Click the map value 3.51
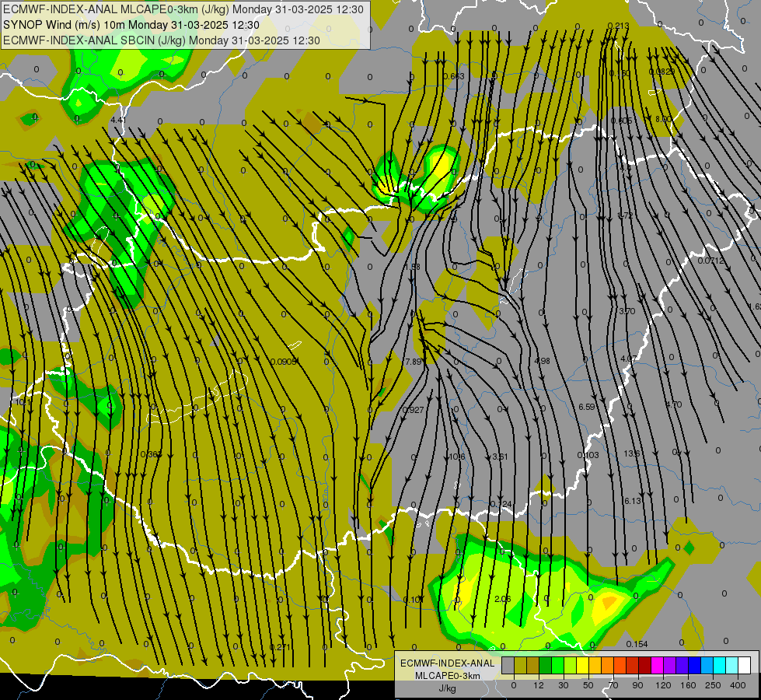The width and height of the screenshot is (761, 700). tap(500, 457)
